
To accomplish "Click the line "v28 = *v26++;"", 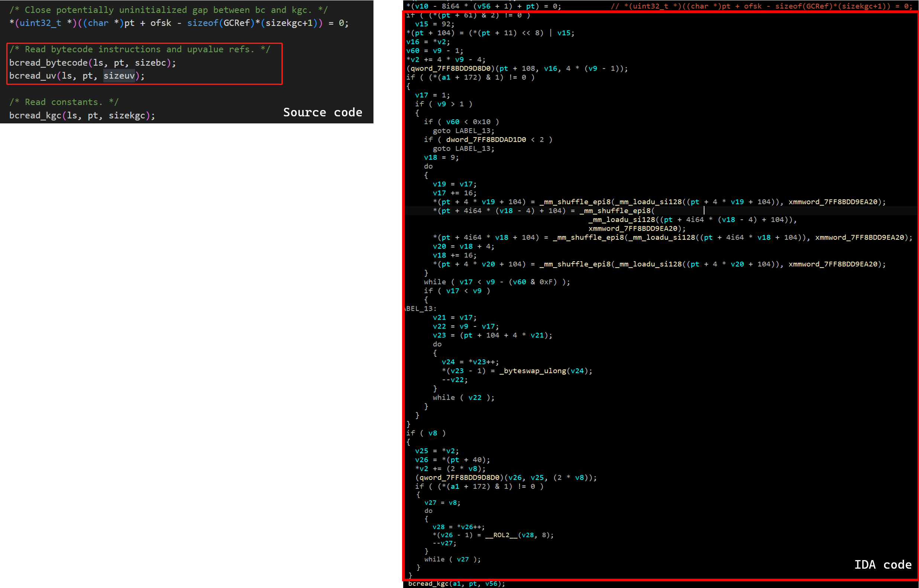I will click(459, 527).
